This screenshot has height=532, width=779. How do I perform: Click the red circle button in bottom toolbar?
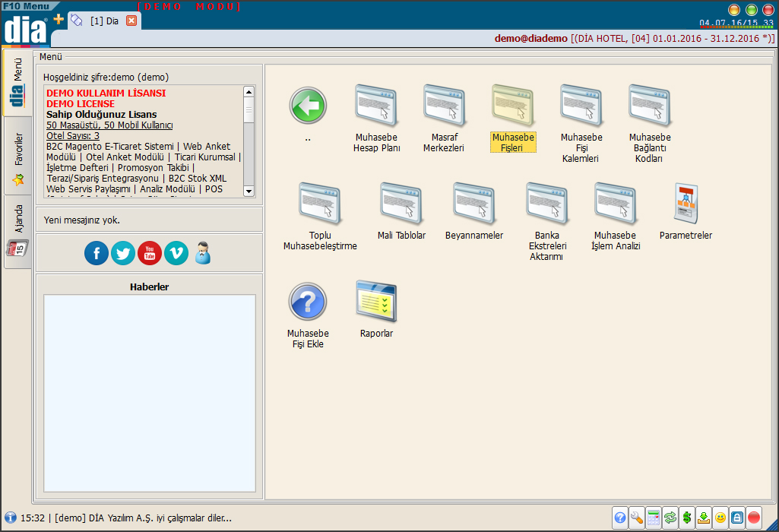754,518
